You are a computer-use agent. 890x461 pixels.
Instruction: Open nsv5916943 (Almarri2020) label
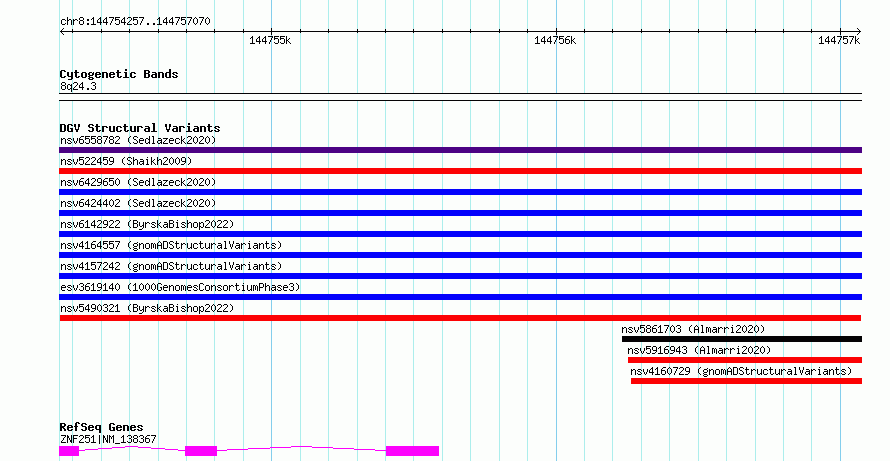point(699,350)
